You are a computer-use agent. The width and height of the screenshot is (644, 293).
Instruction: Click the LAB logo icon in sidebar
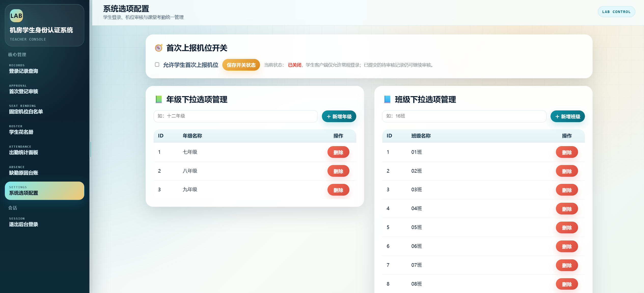tap(17, 16)
